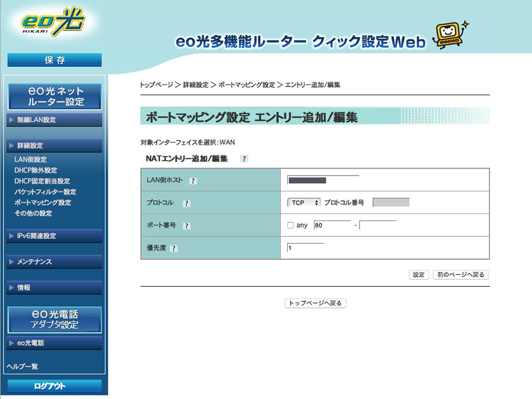Image resolution: width=532 pixels, height=399 pixels.
Task: Click the eo光 HIKARI logo
Action: click(54, 24)
